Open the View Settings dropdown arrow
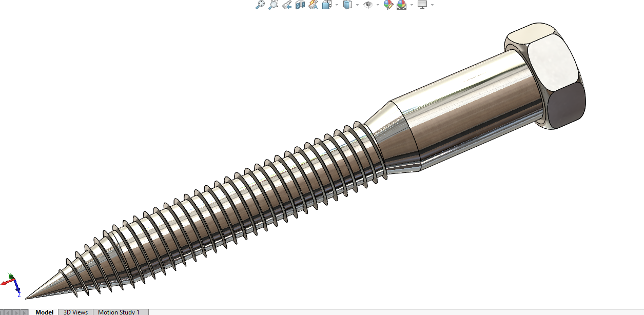This screenshot has height=315, width=644. 432,5
